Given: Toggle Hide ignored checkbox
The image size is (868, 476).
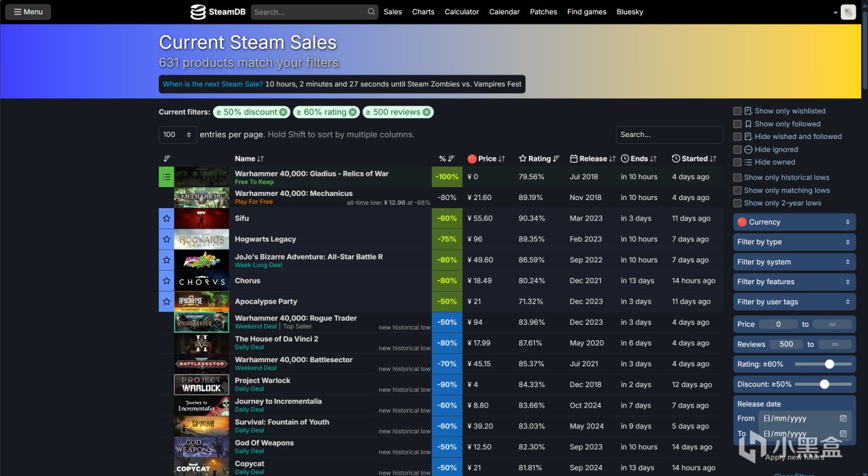Looking at the screenshot, I should click(x=737, y=149).
